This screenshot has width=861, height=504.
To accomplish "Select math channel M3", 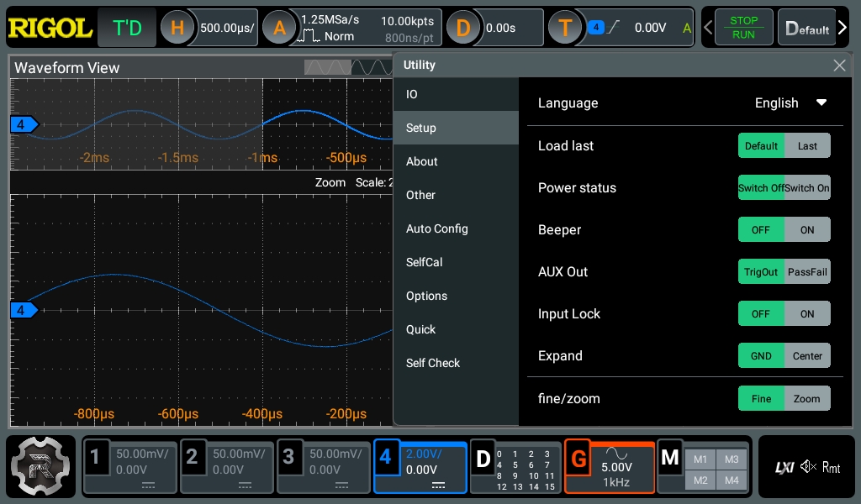I will click(x=732, y=459).
